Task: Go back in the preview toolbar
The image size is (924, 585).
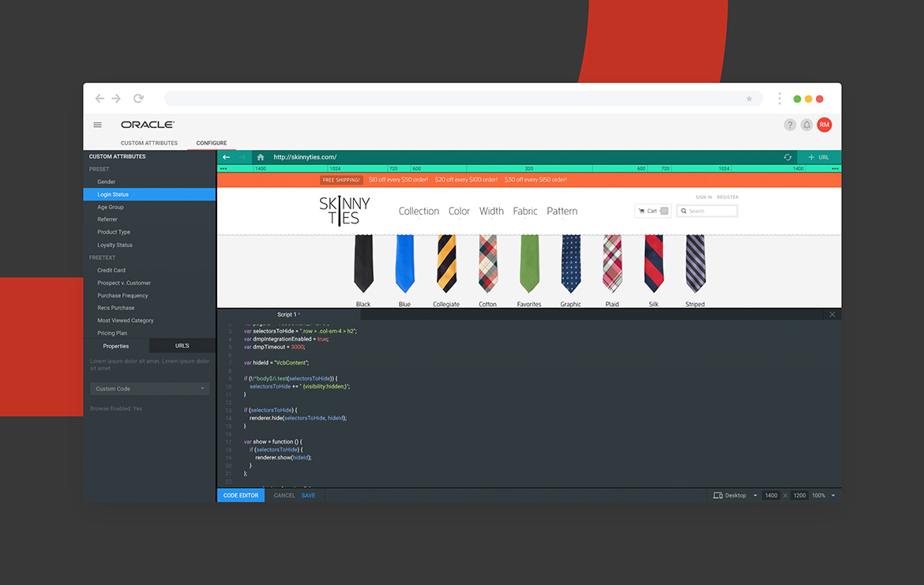Action: (x=227, y=157)
